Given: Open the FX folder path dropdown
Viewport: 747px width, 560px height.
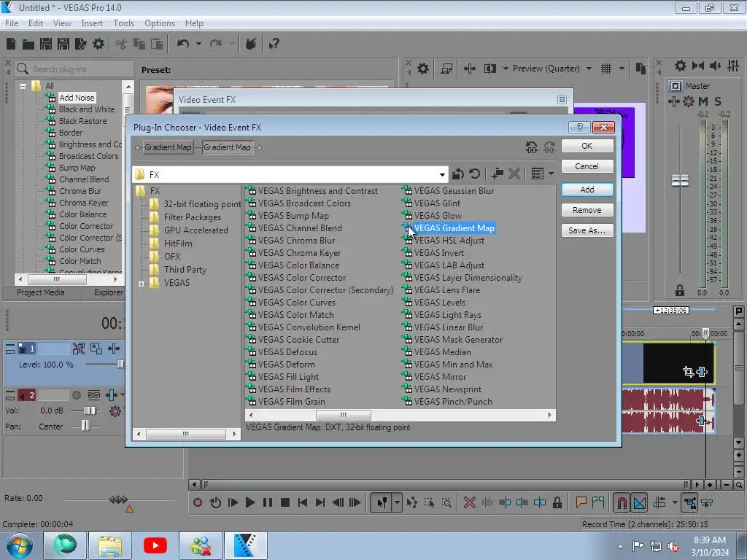Looking at the screenshot, I should [442, 174].
